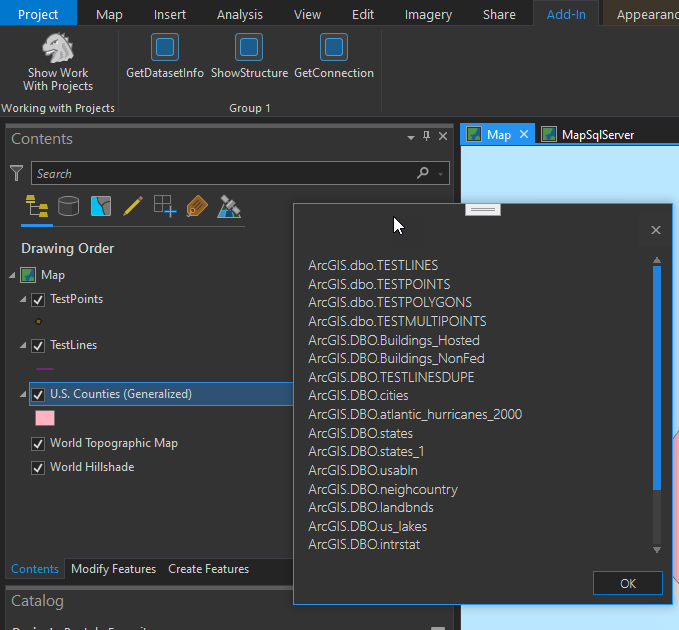Select World Topographic Map layer name
679x630 pixels.
click(114, 443)
